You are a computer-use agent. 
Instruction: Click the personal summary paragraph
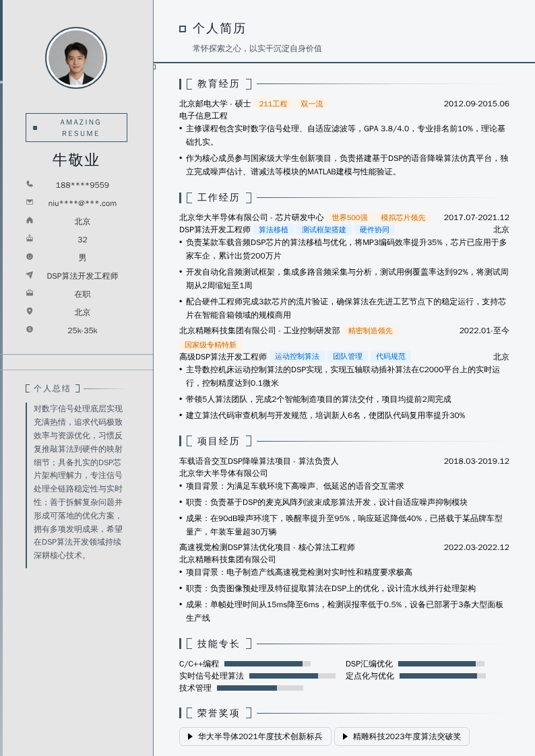coord(78,482)
